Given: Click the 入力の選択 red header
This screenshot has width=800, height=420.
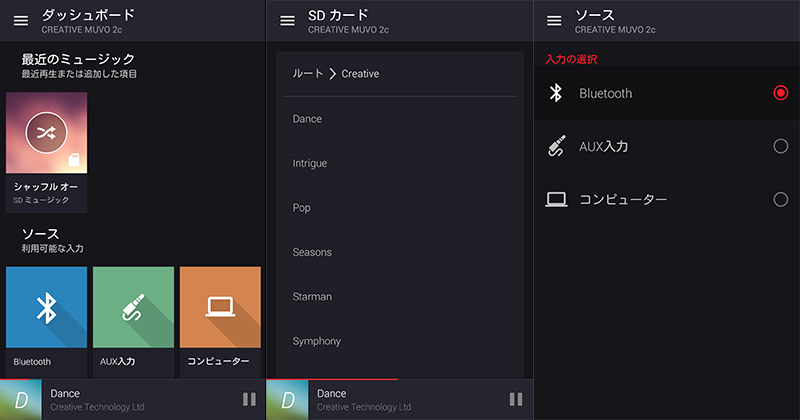Looking at the screenshot, I should click(571, 59).
